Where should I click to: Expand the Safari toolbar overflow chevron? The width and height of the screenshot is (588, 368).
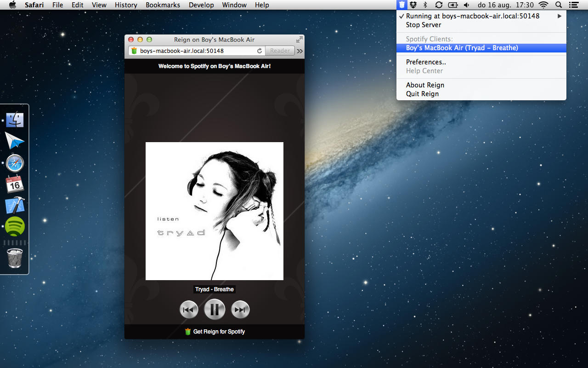300,51
